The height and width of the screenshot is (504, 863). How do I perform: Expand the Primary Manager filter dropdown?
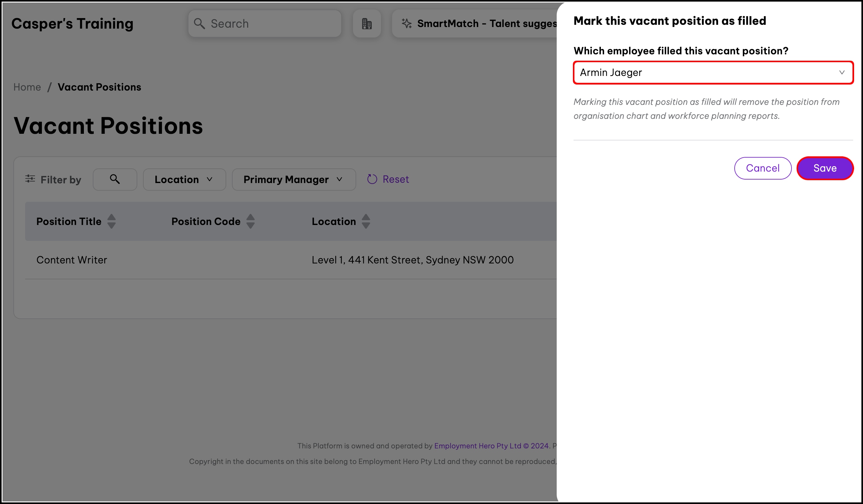point(294,180)
